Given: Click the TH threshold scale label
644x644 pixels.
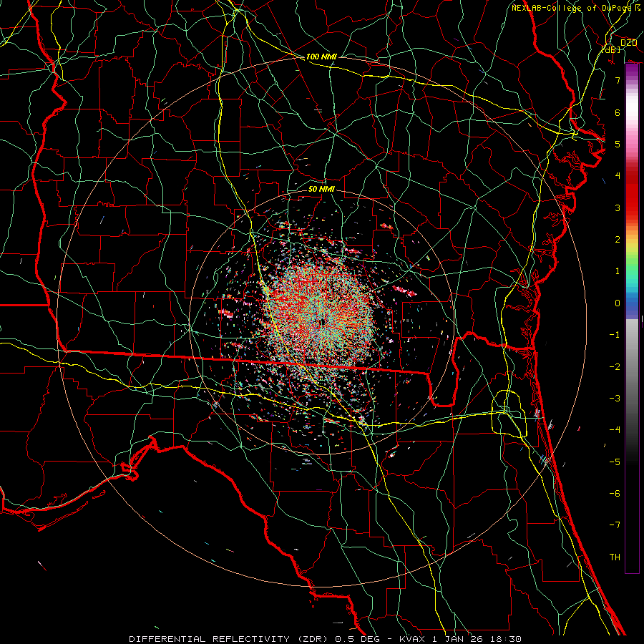Looking at the screenshot, I should 615,557.
